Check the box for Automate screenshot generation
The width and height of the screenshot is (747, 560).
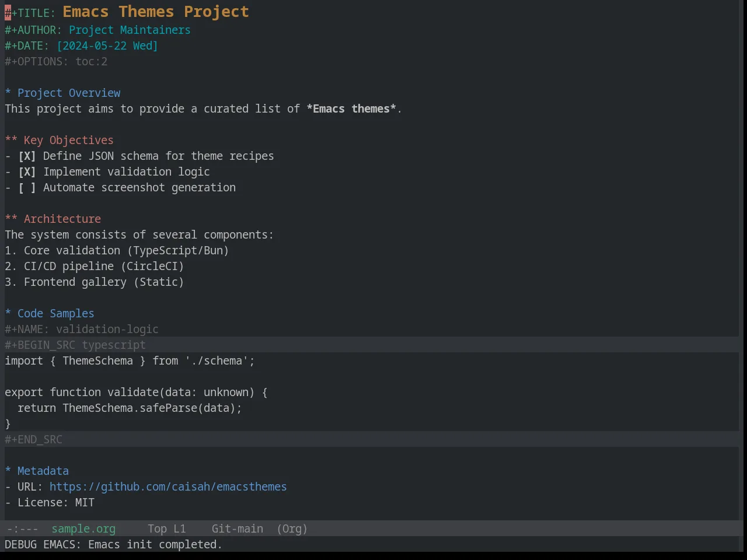tap(27, 188)
